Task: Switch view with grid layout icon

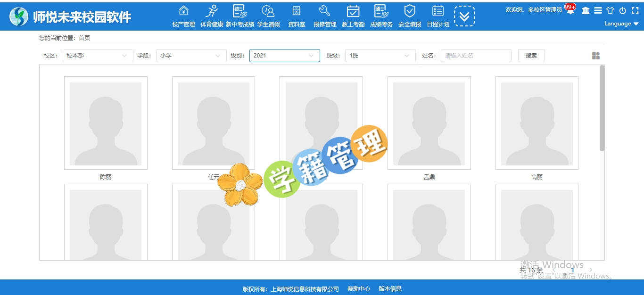Action: [x=596, y=56]
